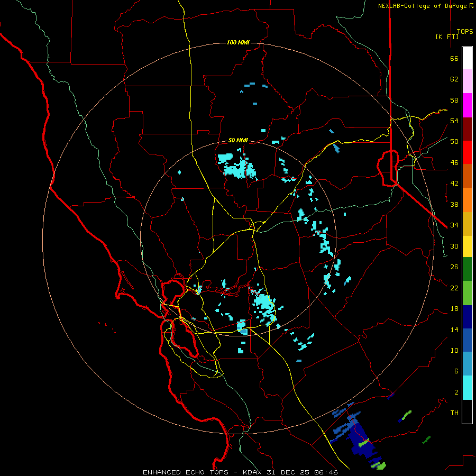This screenshot has width=476, height=476.
Task: Click the magenta 58 kft legend swatch
Action: pyautogui.click(x=467, y=105)
